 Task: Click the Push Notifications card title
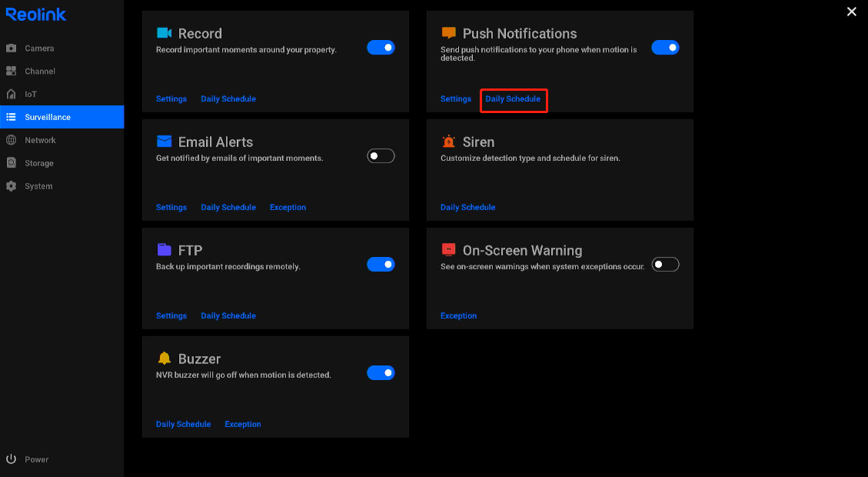[x=520, y=33]
